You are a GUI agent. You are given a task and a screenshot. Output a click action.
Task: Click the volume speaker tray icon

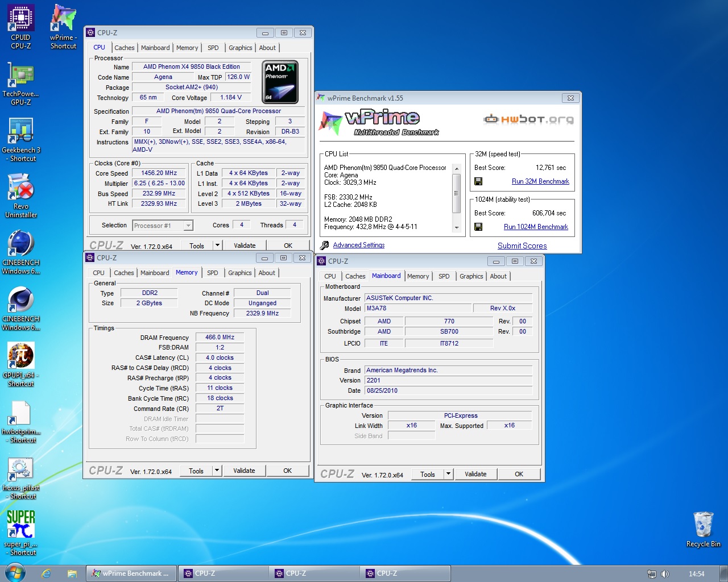(665, 574)
